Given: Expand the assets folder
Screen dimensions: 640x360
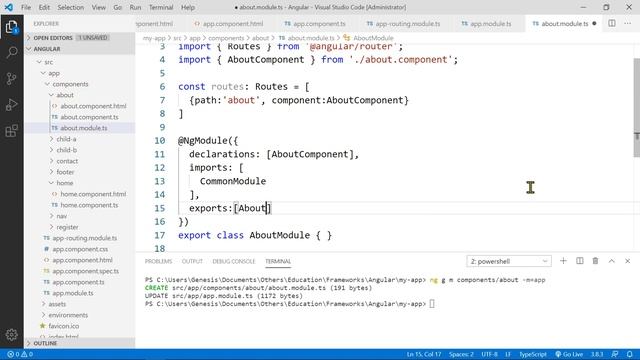Looking at the screenshot, I should pos(57,304).
